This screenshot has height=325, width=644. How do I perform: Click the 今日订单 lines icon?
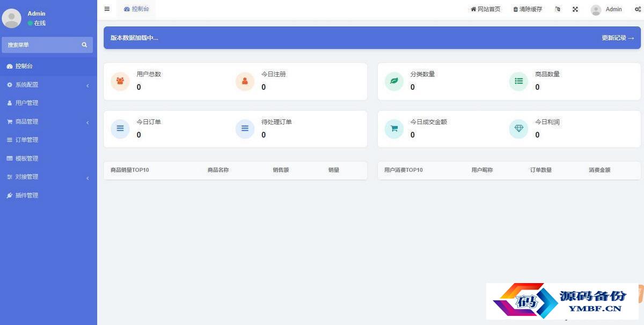pos(120,129)
